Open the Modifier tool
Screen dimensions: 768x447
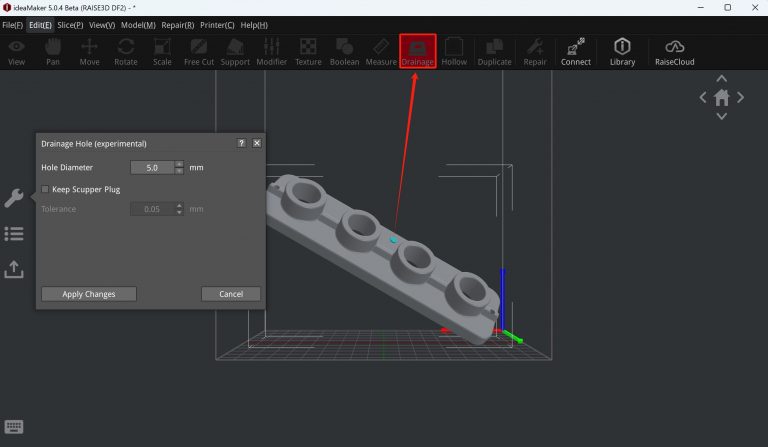pos(271,52)
